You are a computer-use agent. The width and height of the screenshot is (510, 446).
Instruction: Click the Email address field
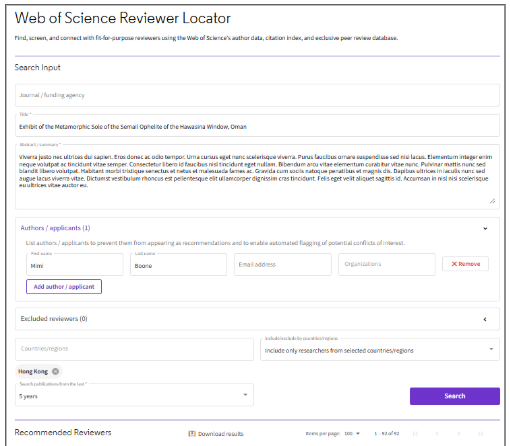(x=283, y=265)
